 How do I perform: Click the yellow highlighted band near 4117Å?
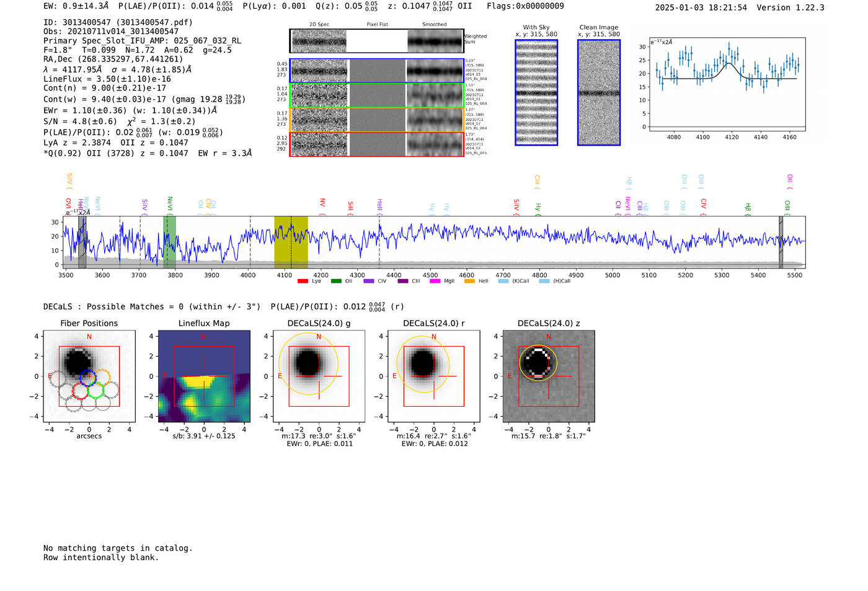point(291,242)
